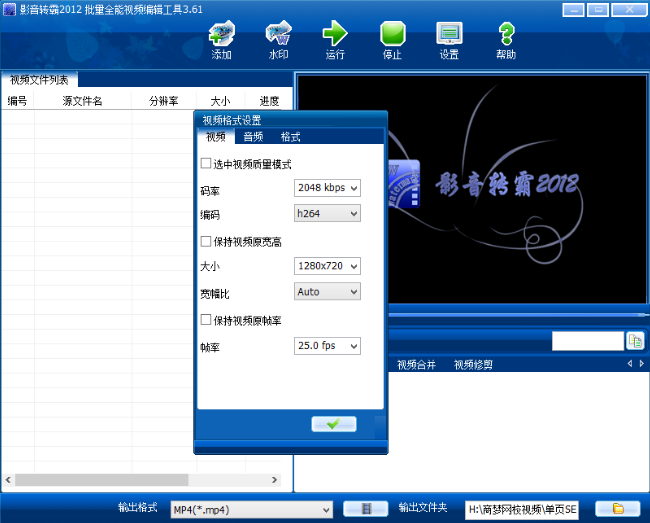The width and height of the screenshot is (650, 523).
Task: Toggle 保持视频原帧率 checkbox
Action: (206, 320)
